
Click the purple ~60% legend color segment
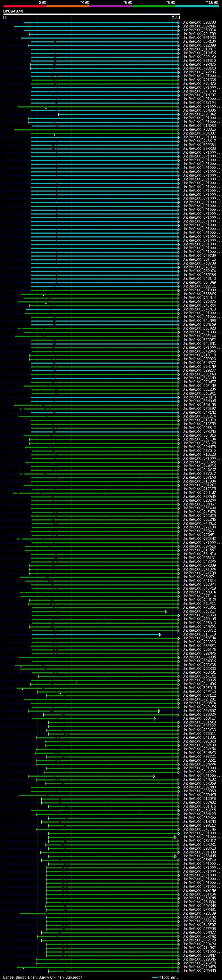click(x=111, y=6)
